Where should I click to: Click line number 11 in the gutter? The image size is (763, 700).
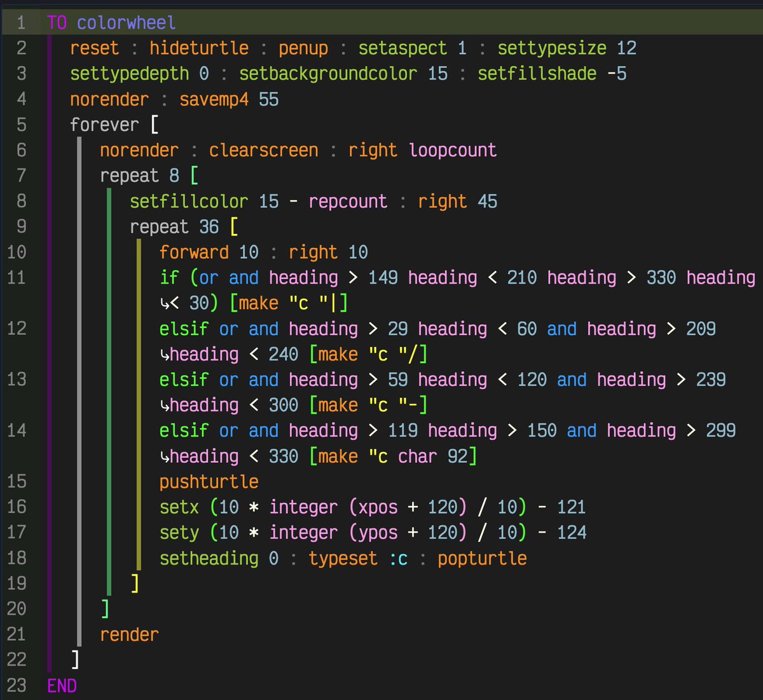click(x=17, y=278)
